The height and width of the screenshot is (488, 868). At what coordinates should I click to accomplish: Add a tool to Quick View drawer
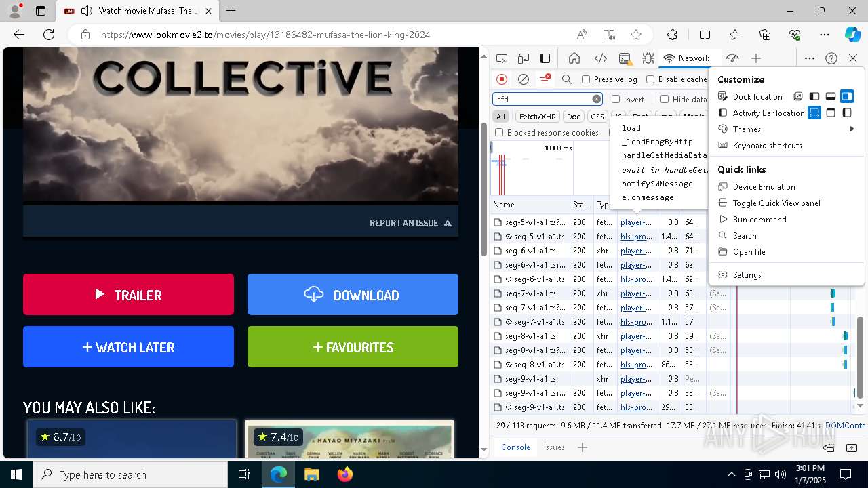pyautogui.click(x=582, y=447)
